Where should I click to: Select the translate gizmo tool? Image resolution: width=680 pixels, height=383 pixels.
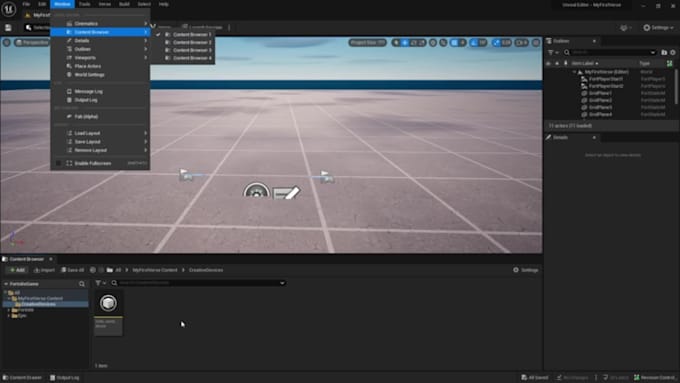405,43
